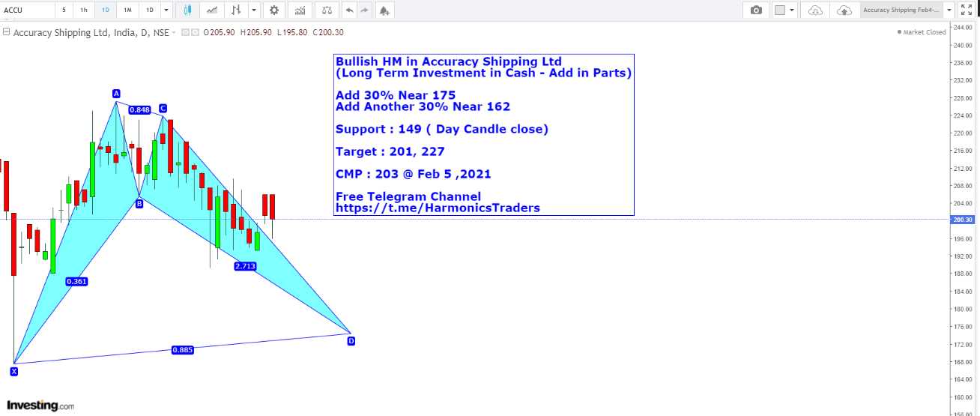
Task: Switch to area chart style icon
Action: pyautogui.click(x=212, y=10)
